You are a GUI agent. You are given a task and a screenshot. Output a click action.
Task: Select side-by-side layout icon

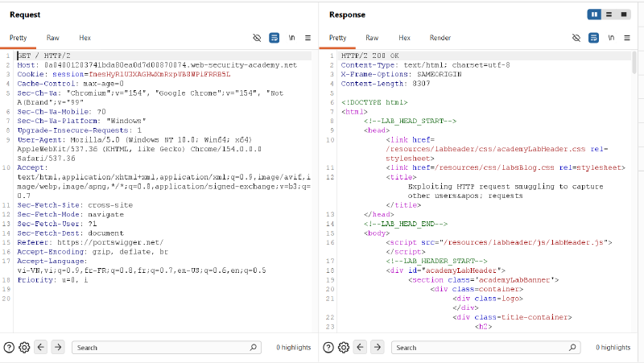click(x=594, y=14)
